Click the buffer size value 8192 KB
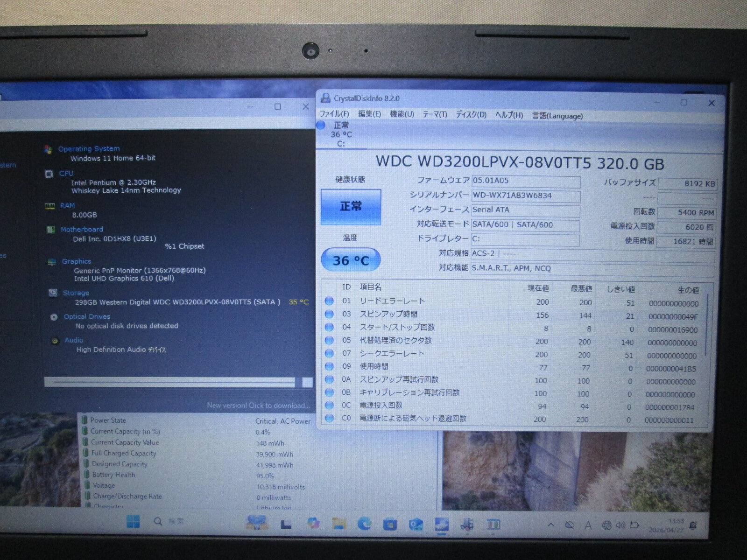Screen dimensions: 747x560 click(687, 184)
